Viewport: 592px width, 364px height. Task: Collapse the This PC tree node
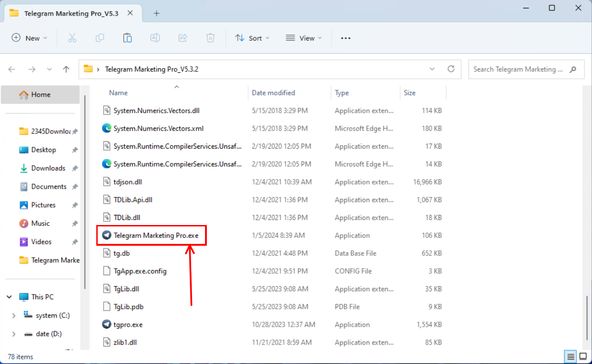point(9,297)
